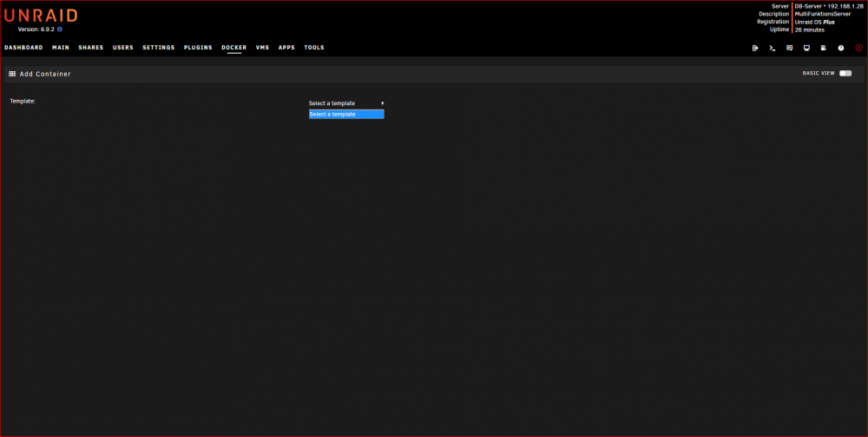Open the Tools menu

(x=314, y=48)
